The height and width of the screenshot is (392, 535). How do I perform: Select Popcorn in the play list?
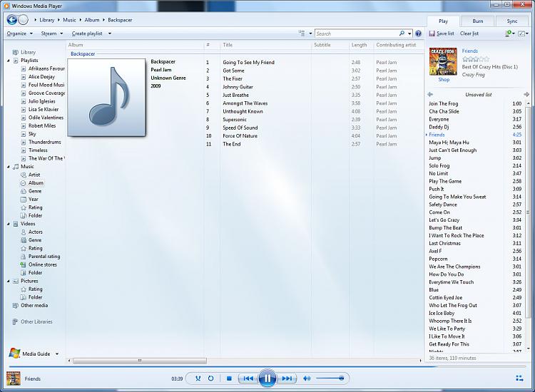click(x=438, y=259)
